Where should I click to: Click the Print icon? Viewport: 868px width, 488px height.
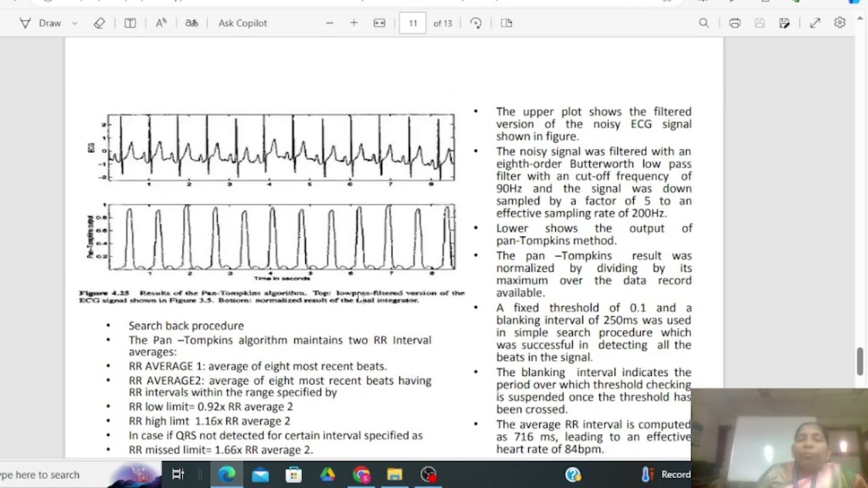point(735,23)
